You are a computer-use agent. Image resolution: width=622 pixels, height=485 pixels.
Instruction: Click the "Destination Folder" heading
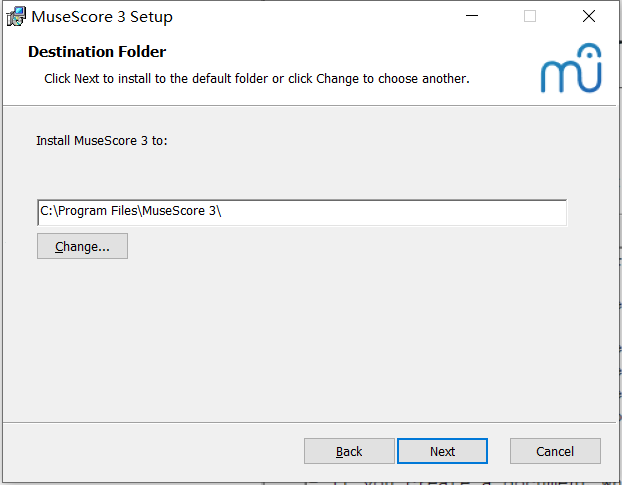point(97,52)
